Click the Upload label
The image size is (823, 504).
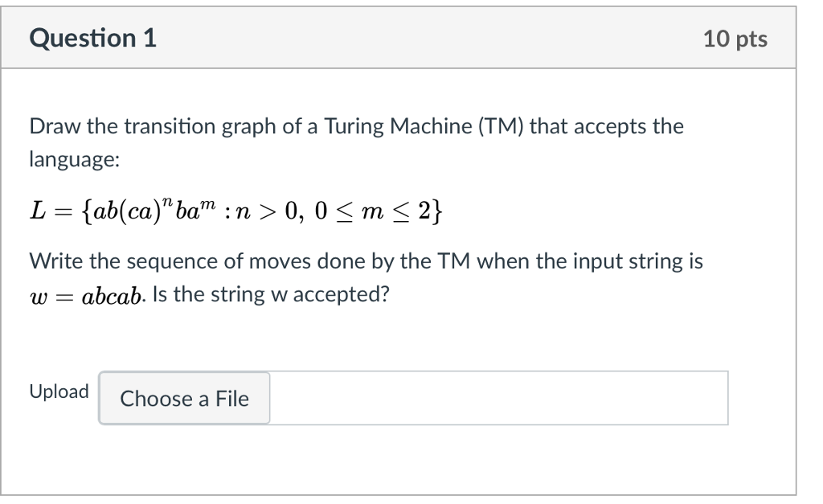pyautogui.click(x=58, y=391)
